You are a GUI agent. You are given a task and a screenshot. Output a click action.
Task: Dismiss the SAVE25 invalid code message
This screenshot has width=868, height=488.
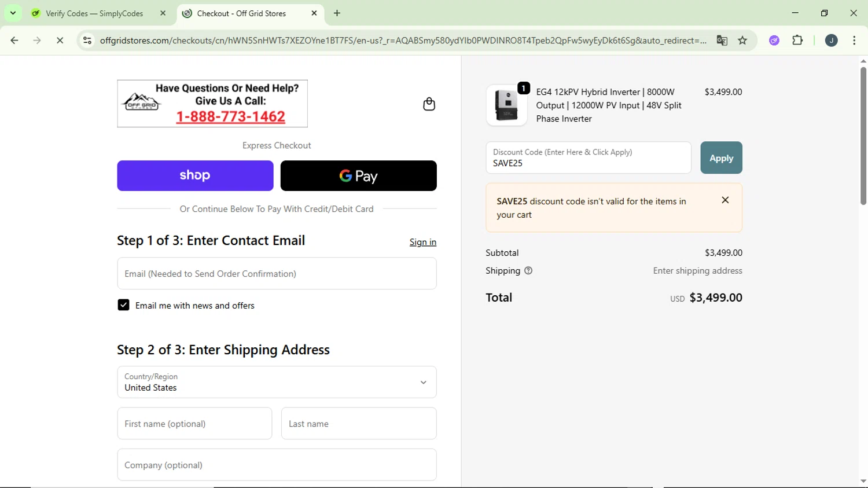(725, 200)
